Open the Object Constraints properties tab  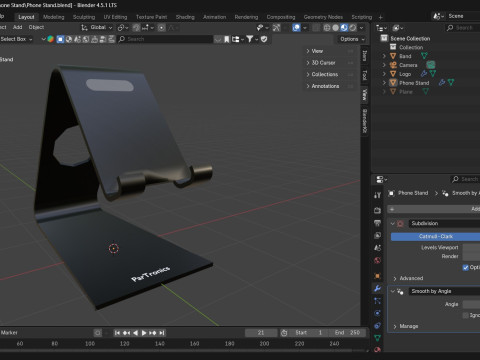377,325
